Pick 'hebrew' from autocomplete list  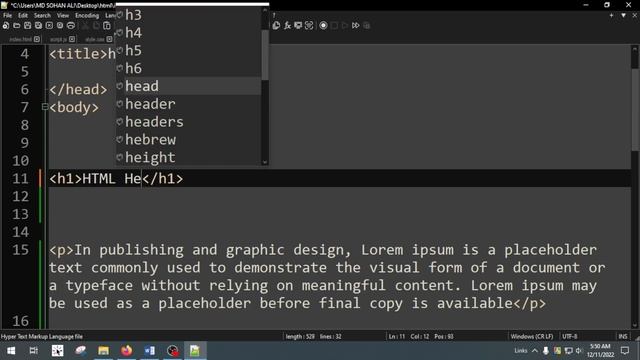(x=189, y=140)
